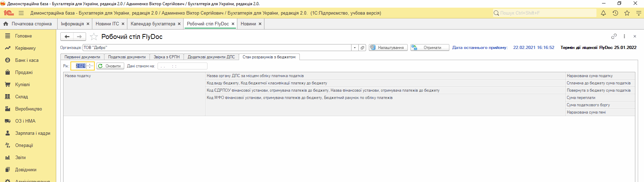The image size is (644, 182).
Task: Open Склад section in sidebar
Action: [28, 97]
